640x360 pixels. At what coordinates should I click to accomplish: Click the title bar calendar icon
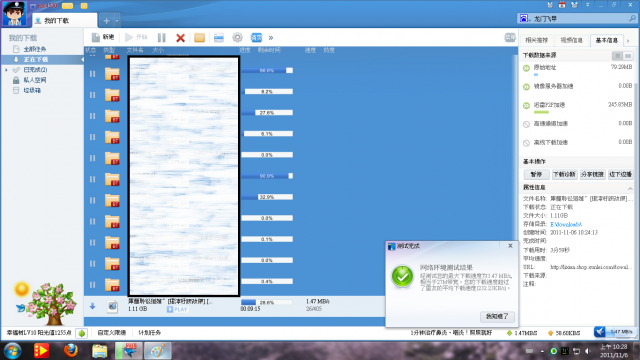click(x=562, y=5)
